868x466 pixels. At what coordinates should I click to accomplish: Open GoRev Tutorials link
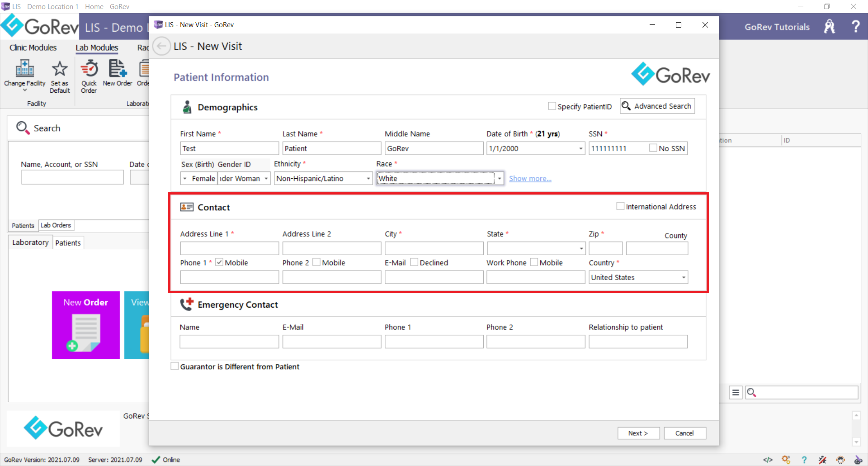777,27
